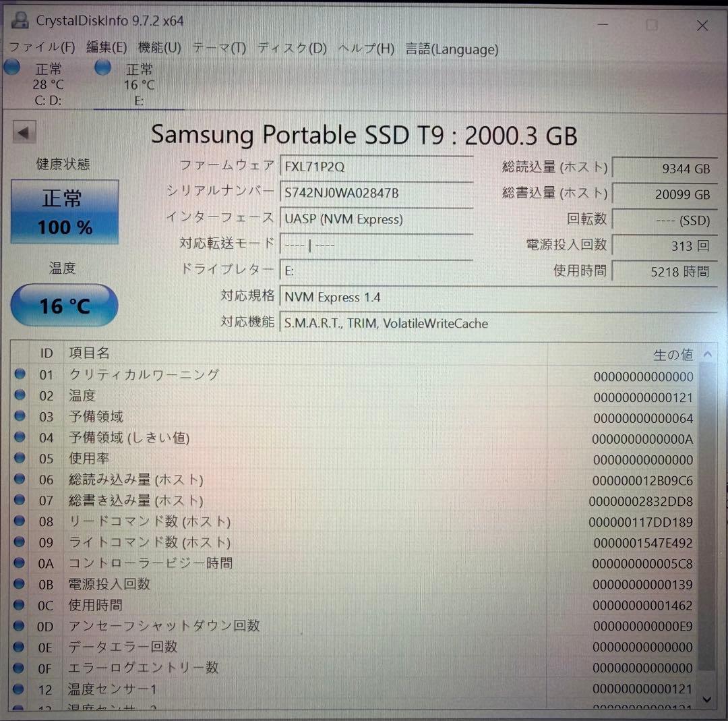This screenshot has width=728, height=721.
Task: Click rotation rate value ---- (SSD)
Action: click(665, 220)
